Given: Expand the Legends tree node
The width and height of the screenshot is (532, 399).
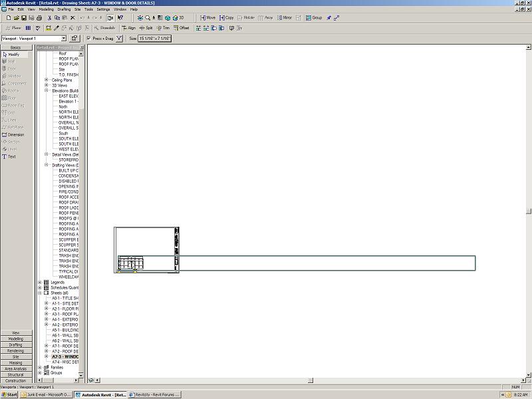Looking at the screenshot, I should [x=40, y=282].
